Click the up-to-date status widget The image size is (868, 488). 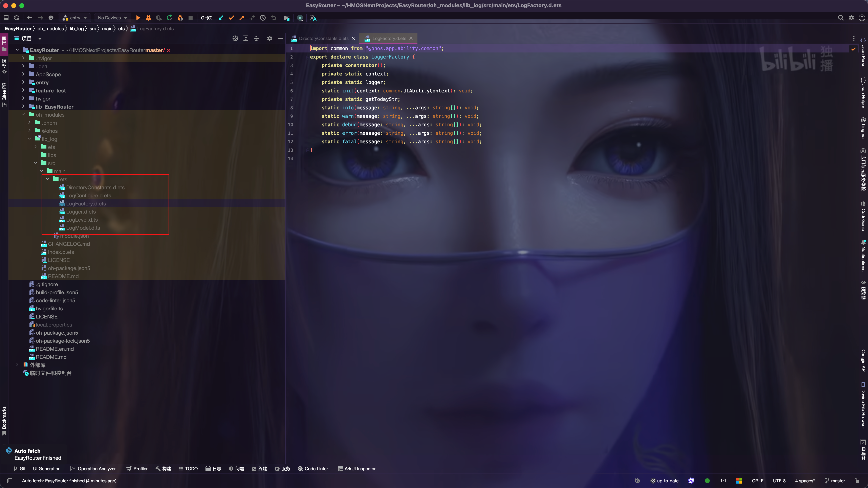[665, 481]
